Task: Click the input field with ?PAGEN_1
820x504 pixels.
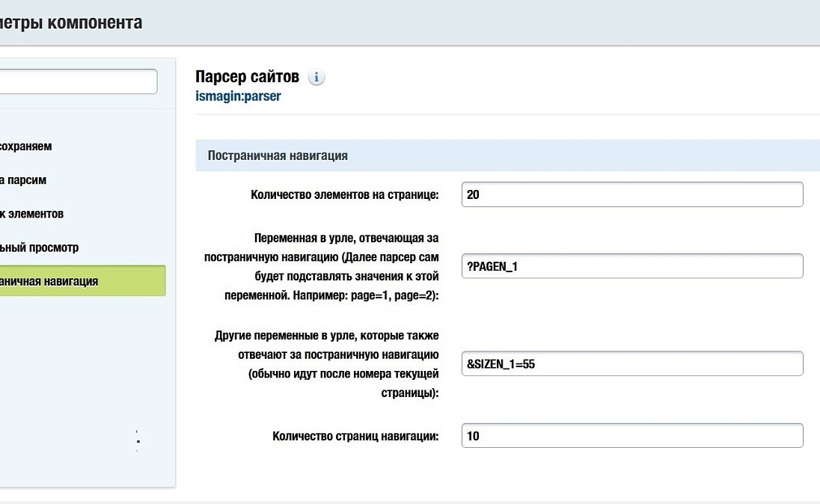Action: point(632,266)
